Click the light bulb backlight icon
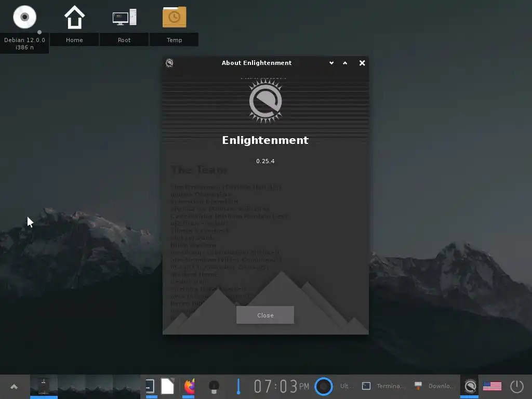 pos(214,387)
